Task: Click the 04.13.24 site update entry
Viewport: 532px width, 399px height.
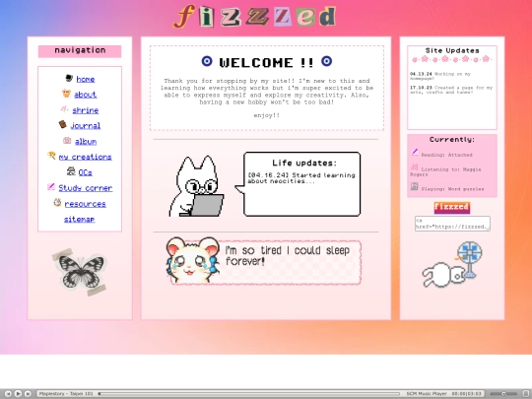Action: [440, 76]
